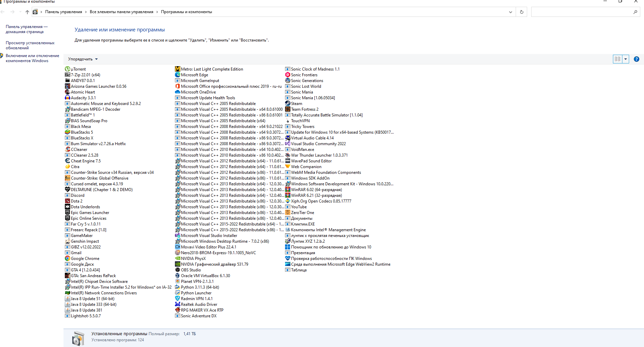The height and width of the screenshot is (347, 644).
Task: Select Lightshot-5.5.0.7 entry
Action: 83,316
